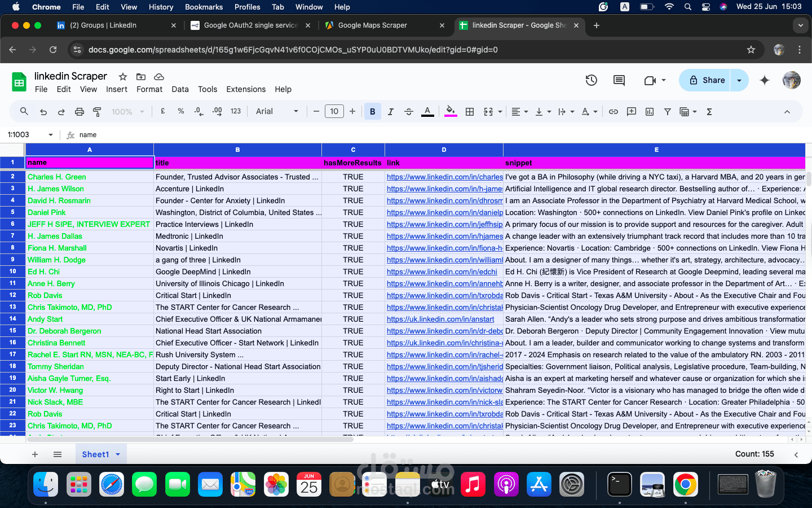Screen dimensions: 812x508
Task: Open text rotation dropdown
Action: [x=589, y=112]
